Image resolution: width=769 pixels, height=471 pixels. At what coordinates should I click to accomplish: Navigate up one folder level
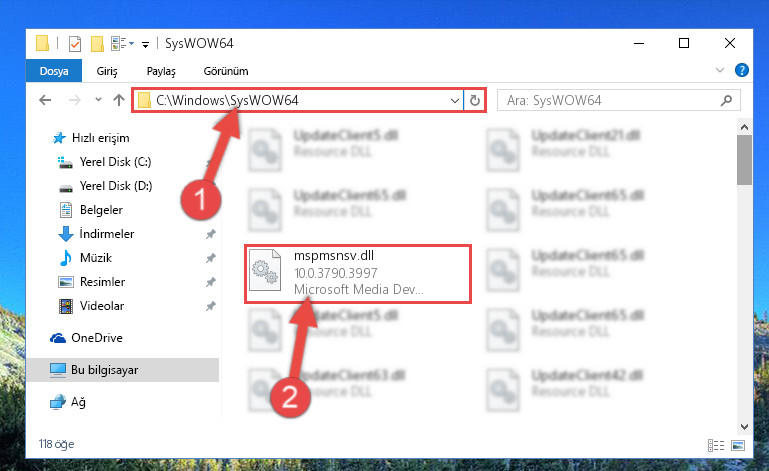tap(119, 100)
